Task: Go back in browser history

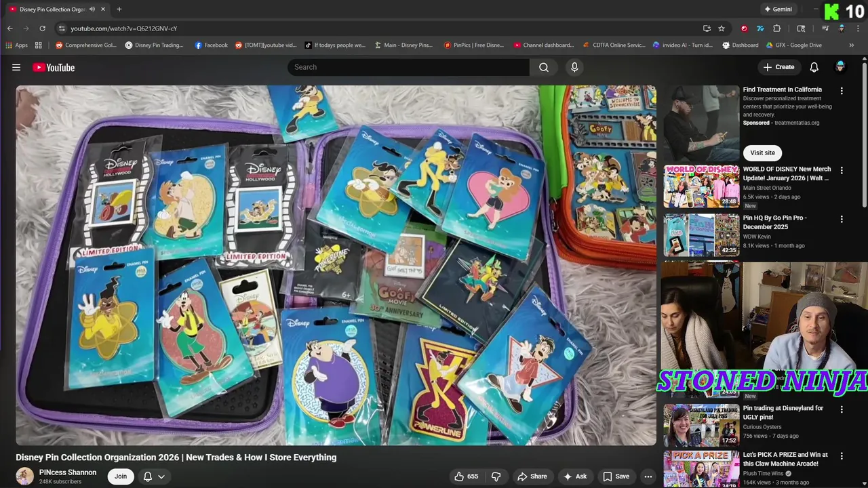Action: (9, 28)
